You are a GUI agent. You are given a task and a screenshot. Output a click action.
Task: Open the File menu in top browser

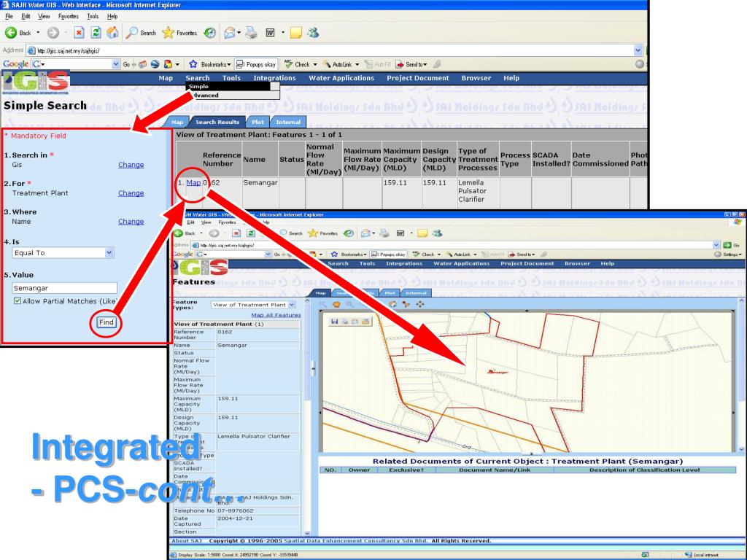click(x=9, y=16)
